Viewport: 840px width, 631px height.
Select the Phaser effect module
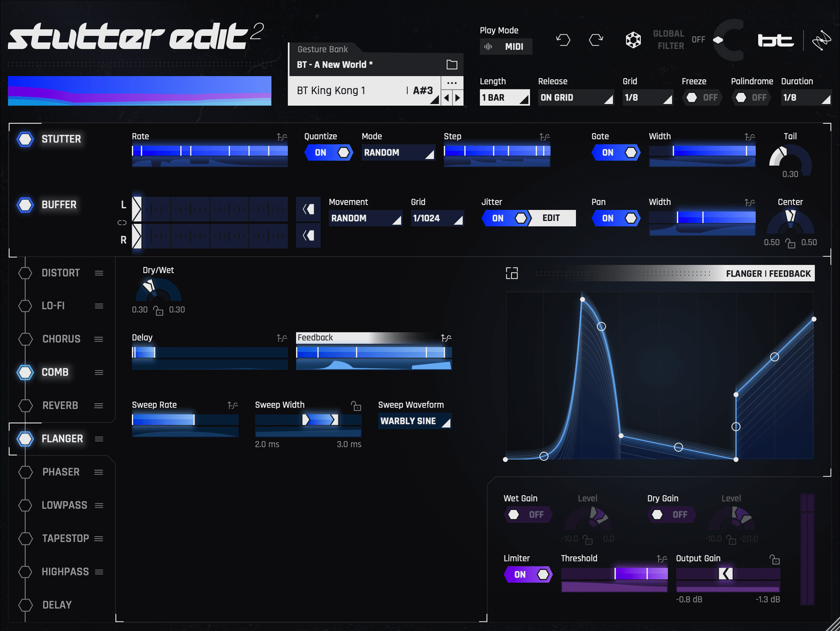pyautogui.click(x=61, y=472)
